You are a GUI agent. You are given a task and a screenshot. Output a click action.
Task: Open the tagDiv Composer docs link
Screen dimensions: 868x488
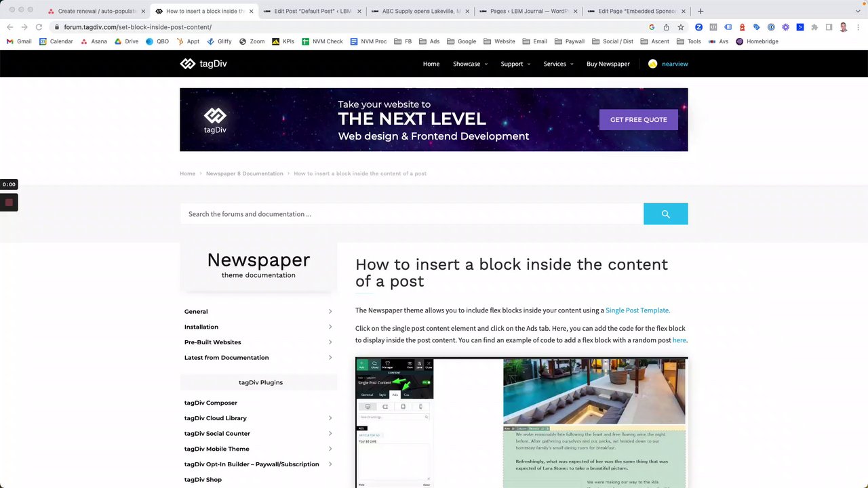(211, 403)
